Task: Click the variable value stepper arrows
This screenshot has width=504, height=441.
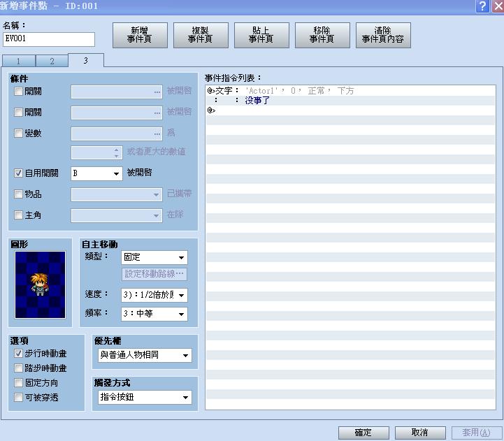Action: click(x=116, y=152)
